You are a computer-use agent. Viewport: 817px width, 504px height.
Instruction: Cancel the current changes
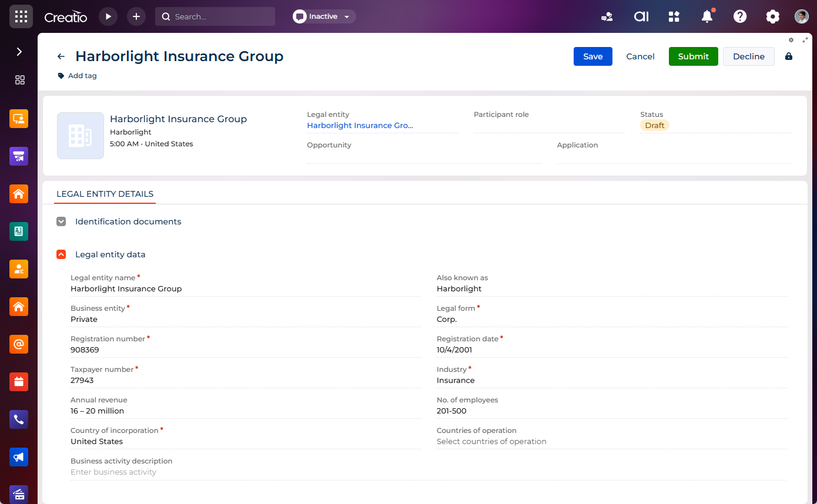click(640, 56)
